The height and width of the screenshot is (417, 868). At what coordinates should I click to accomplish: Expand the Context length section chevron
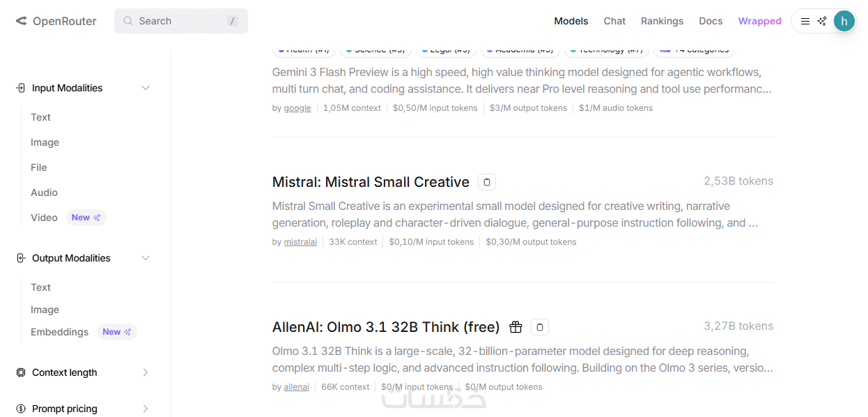[146, 372]
